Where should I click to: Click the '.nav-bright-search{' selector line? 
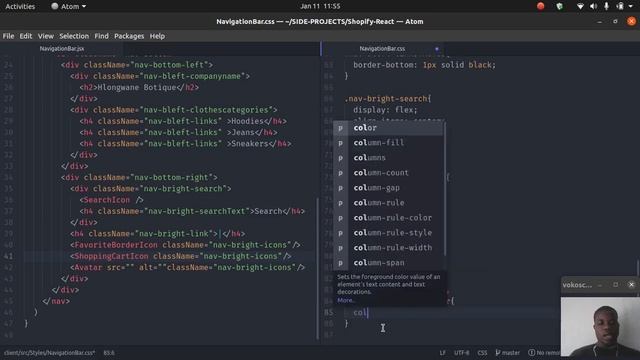(x=388, y=99)
